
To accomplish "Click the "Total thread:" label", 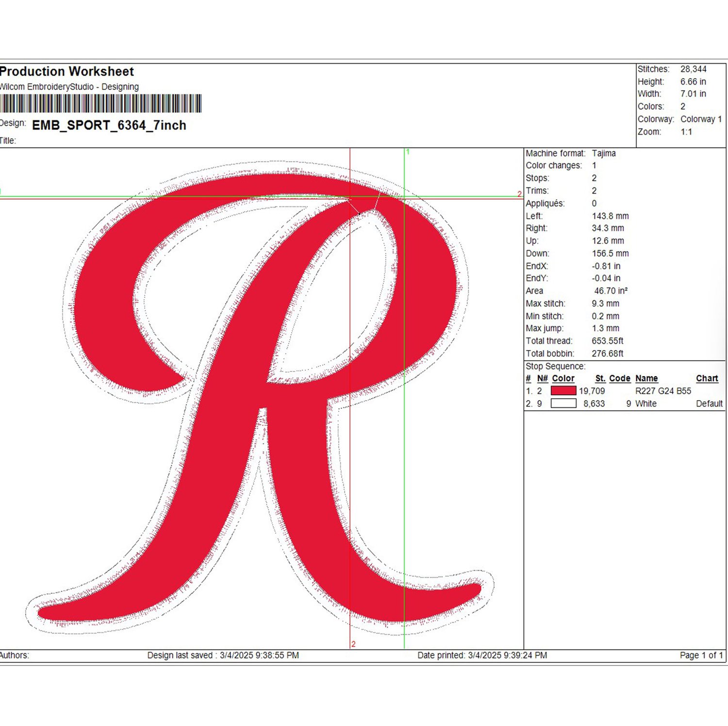I will (x=549, y=340).
